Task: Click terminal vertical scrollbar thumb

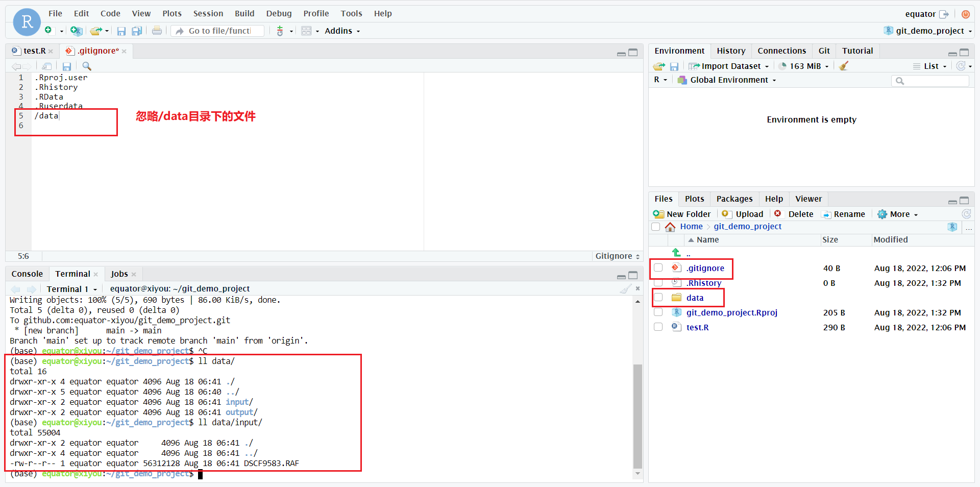Action: [x=638, y=416]
